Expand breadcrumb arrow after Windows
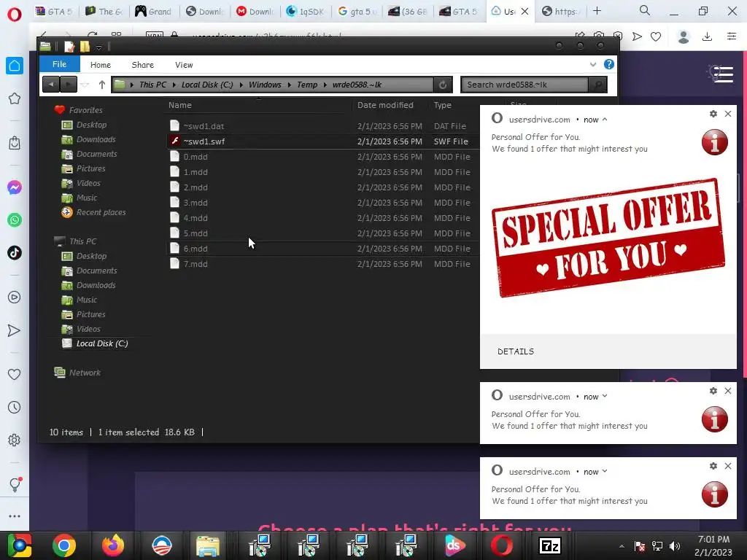The image size is (747, 560). point(289,85)
